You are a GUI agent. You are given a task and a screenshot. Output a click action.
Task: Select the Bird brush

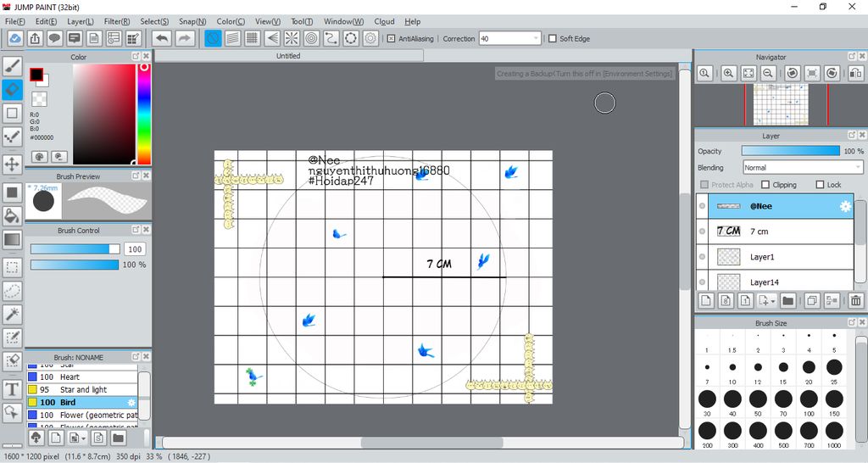point(82,403)
